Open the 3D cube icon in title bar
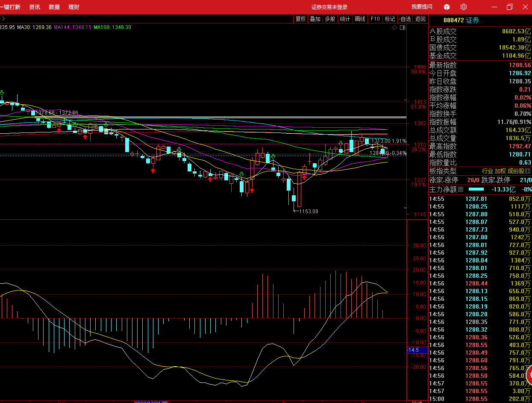The height and width of the screenshot is (403, 532). click(447, 7)
